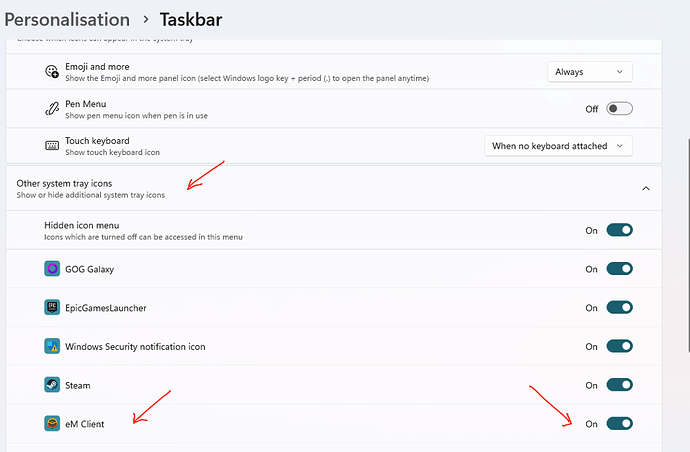Click the Windows Security notification icon
The height and width of the screenshot is (452, 690).
click(52, 346)
